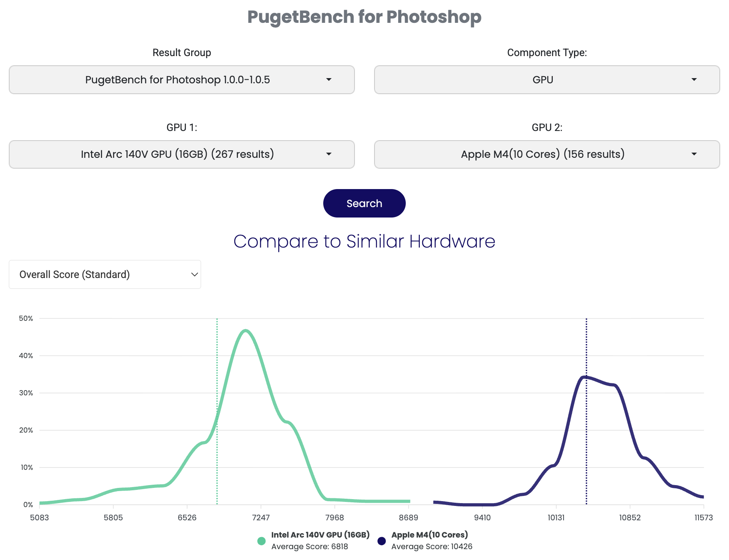The width and height of the screenshot is (729, 560).
Task: Click the Intel Arc 140V GPU legend label
Action: pos(320,535)
